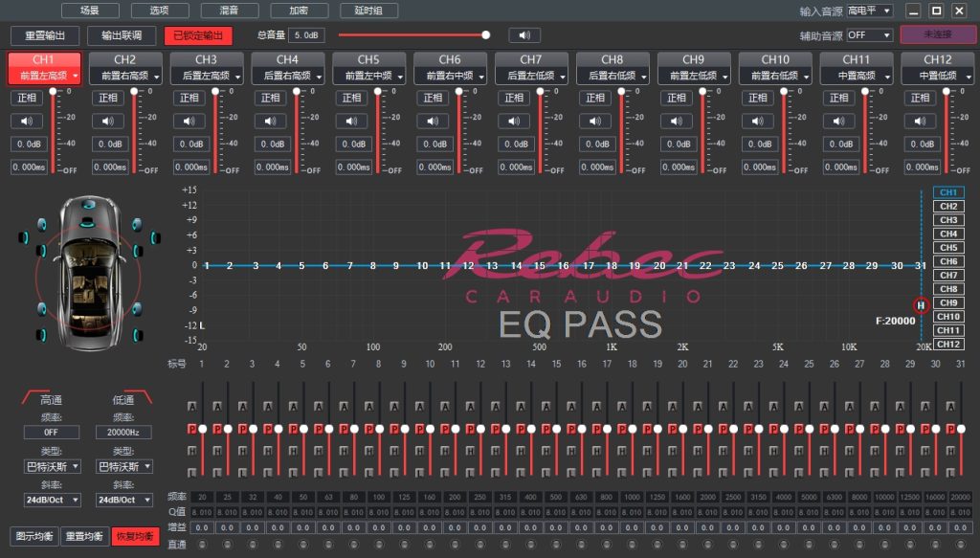
Task: Open the 输入音源 input source dropdown
Action: 869,11
